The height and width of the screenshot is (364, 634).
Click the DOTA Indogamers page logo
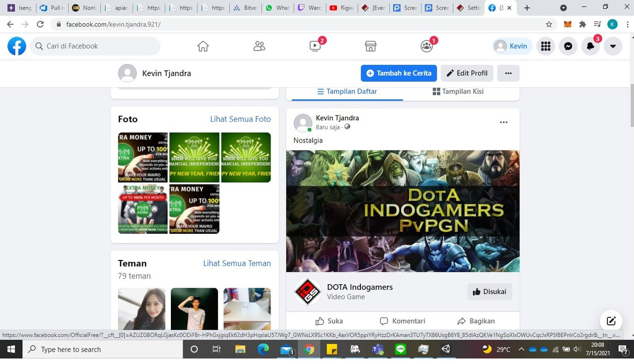click(308, 292)
